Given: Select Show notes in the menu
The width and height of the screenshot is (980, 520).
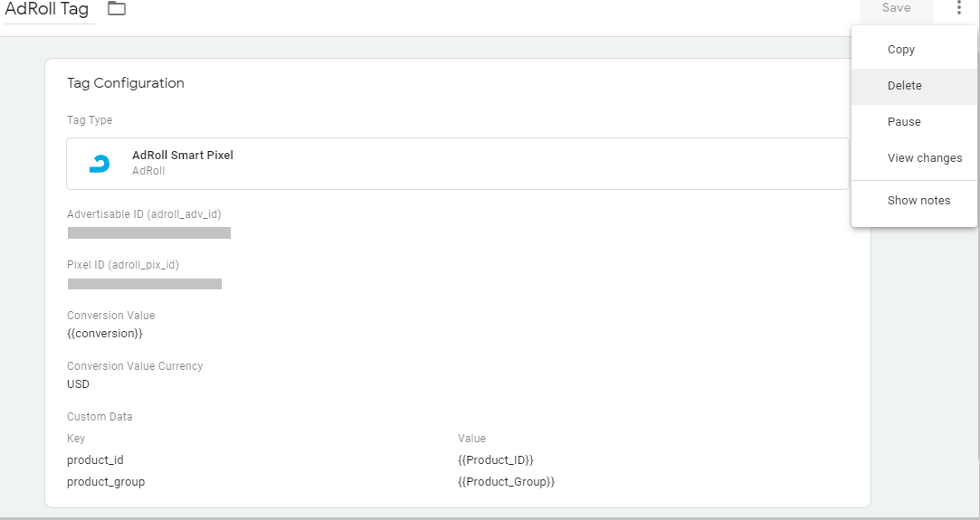Looking at the screenshot, I should (918, 201).
